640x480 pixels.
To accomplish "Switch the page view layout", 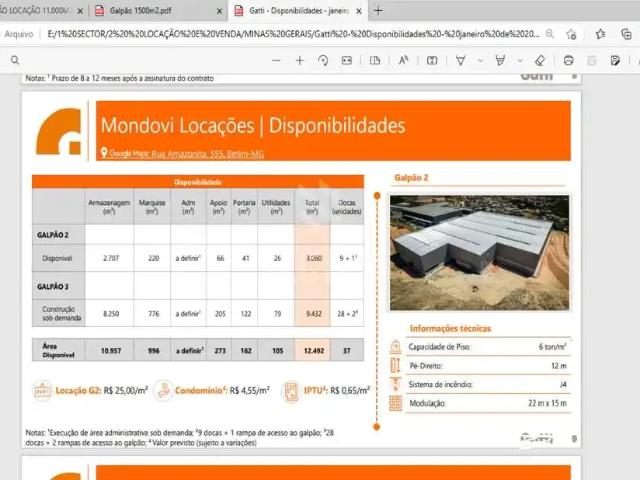I will (x=375, y=60).
